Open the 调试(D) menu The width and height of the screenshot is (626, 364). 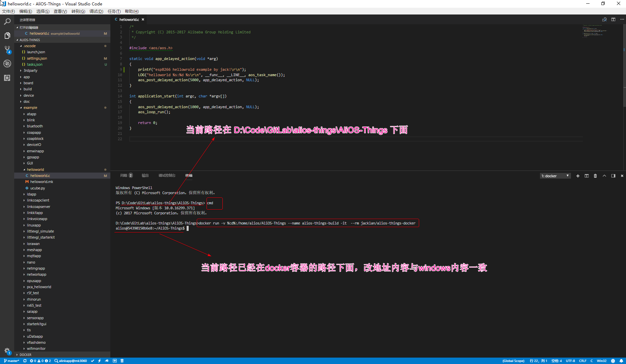click(x=96, y=11)
